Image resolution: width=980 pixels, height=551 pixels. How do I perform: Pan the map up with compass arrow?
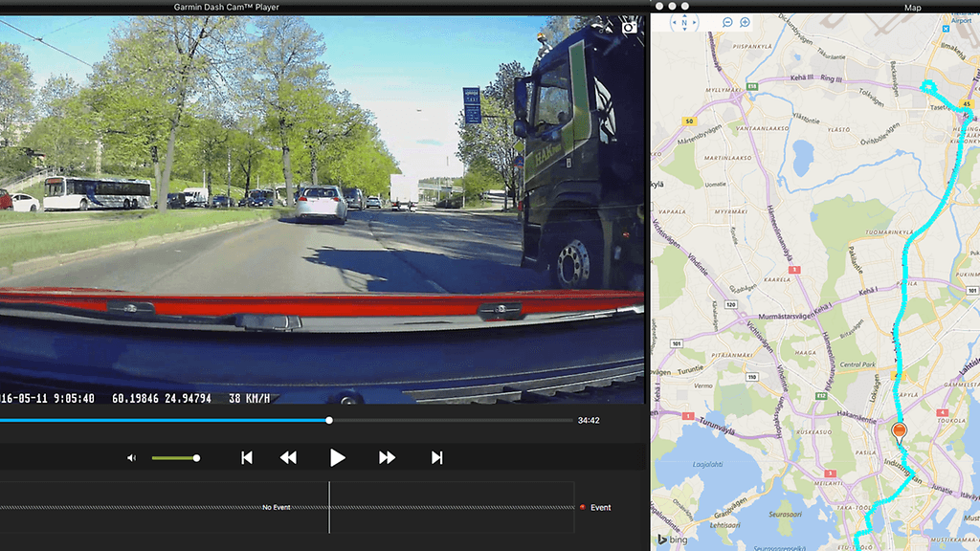coord(682,13)
